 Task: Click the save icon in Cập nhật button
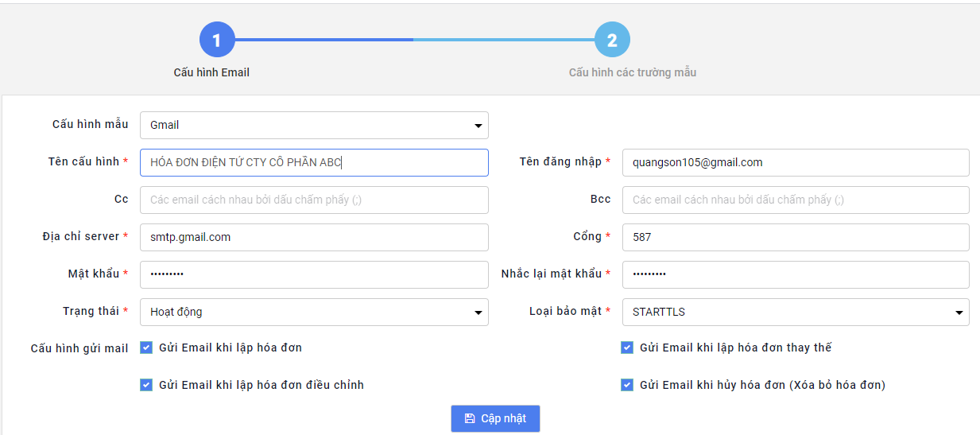[470, 418]
